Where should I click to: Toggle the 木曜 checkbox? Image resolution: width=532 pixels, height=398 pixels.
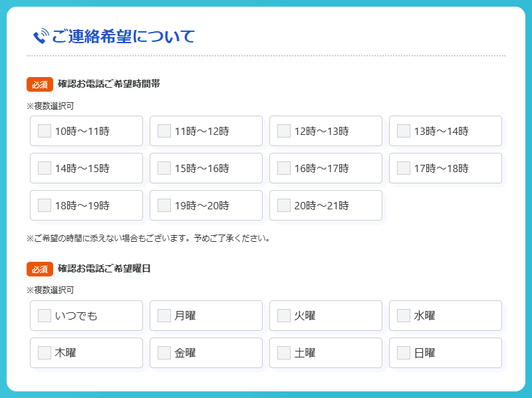pos(45,353)
